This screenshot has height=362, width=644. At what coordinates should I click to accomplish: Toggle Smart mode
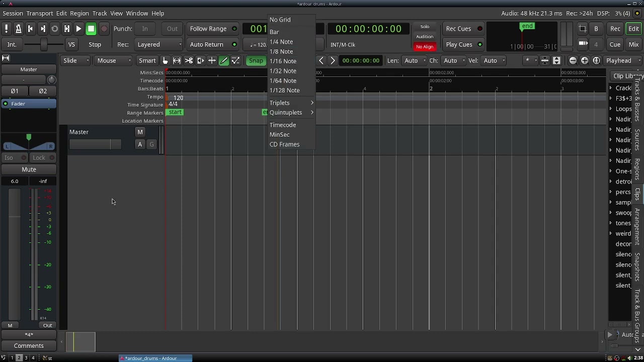147,60
